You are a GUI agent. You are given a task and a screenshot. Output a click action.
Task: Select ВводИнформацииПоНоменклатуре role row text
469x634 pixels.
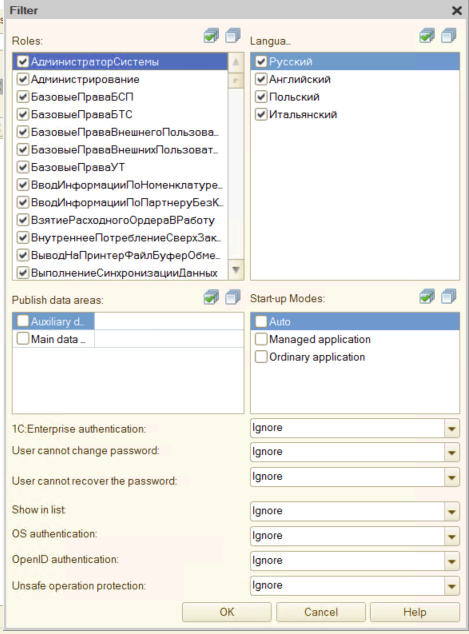click(127, 185)
